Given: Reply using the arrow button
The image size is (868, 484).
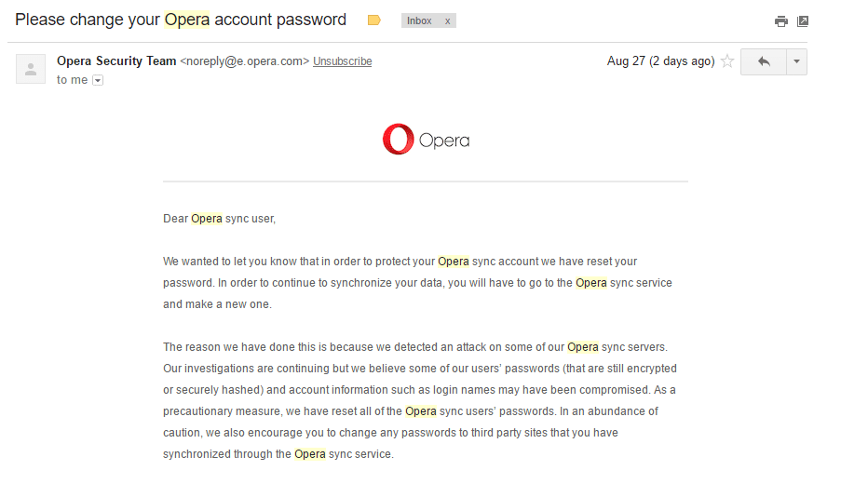Looking at the screenshot, I should click(764, 61).
